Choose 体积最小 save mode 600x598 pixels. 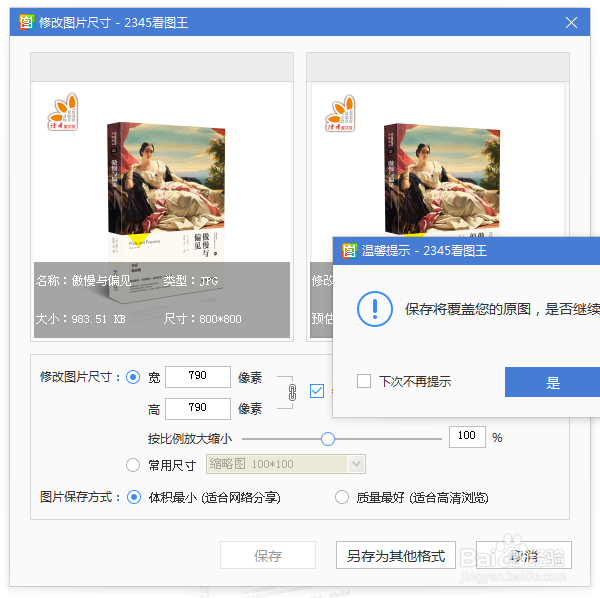134,497
